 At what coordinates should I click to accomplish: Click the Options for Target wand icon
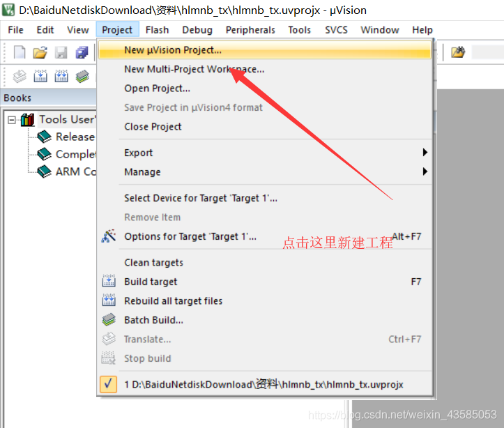pyautogui.click(x=109, y=236)
